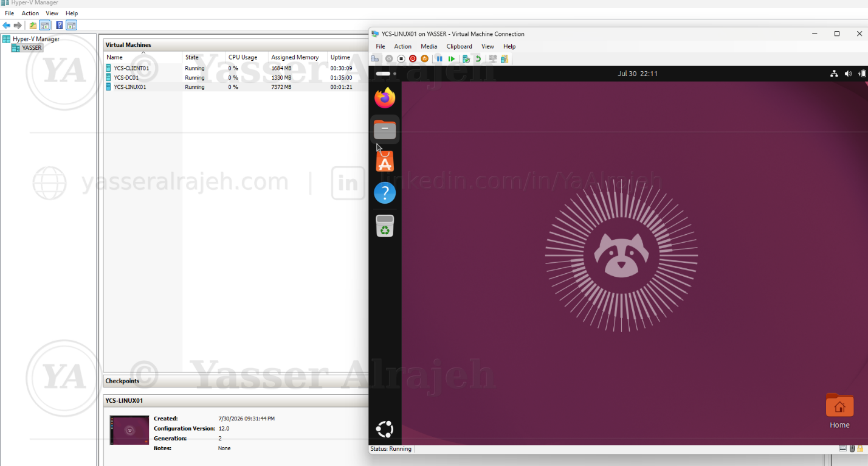
Task: Click the Back arrow in Hyper-V Manager toolbar
Action: (7, 26)
